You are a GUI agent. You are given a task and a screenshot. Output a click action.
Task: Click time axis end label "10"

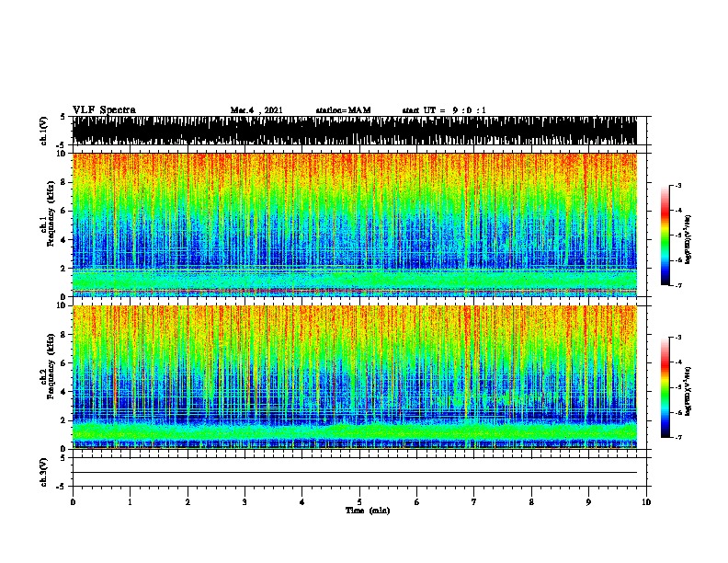coord(646,502)
